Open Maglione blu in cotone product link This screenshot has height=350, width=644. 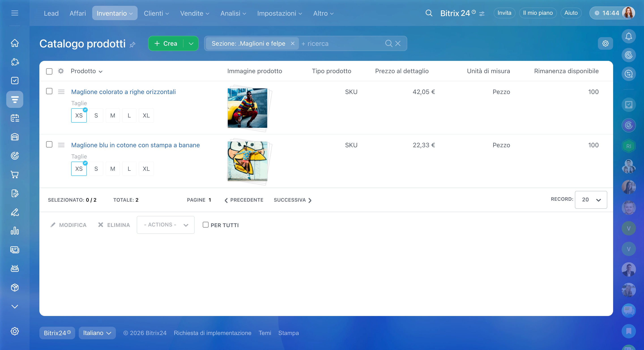[x=135, y=145]
